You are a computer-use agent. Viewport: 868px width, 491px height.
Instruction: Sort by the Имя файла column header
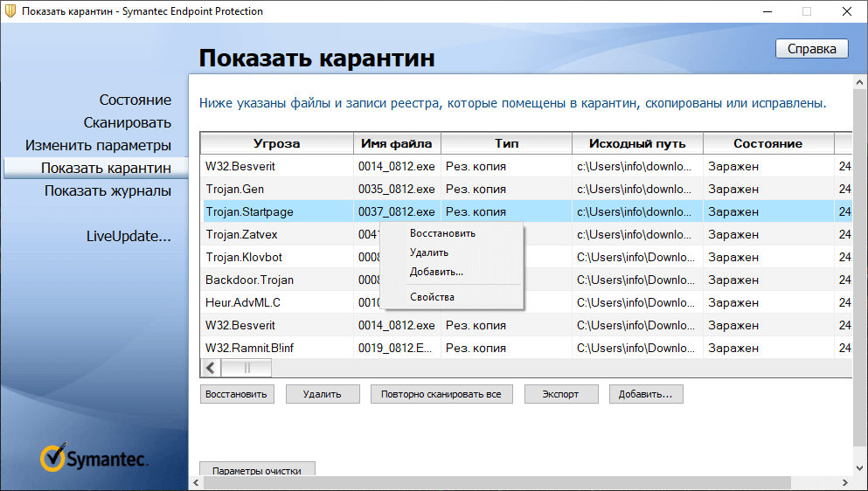pos(397,143)
